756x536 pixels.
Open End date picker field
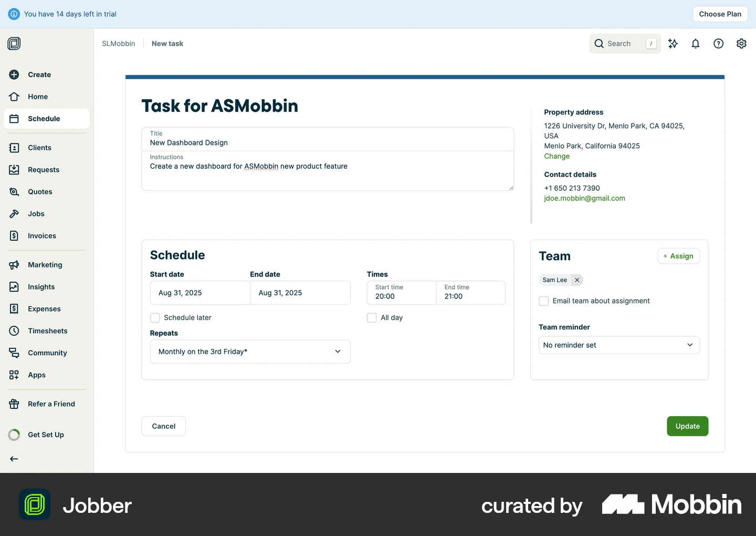300,293
